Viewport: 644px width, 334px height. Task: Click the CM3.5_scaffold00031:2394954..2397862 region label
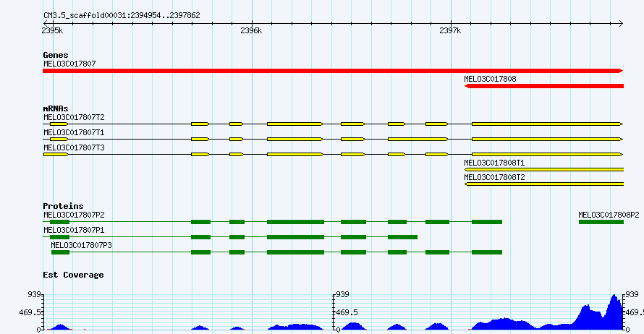122,15
